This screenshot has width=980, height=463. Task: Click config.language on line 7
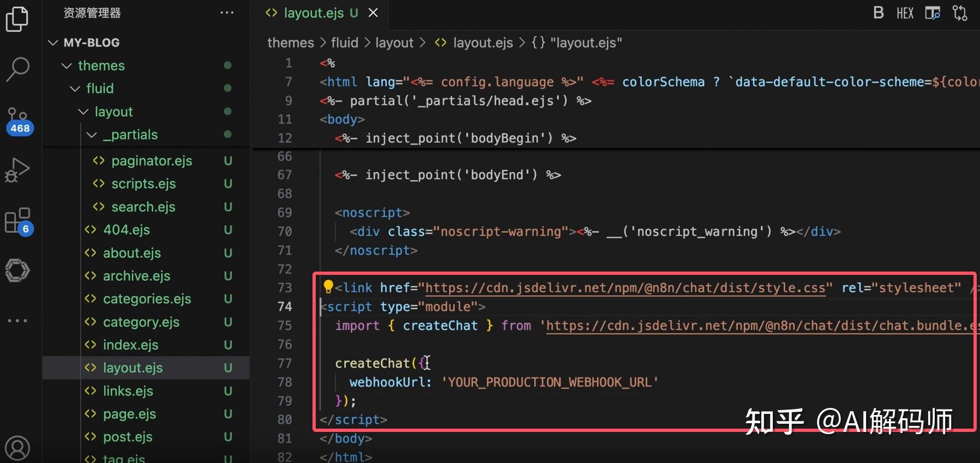pyautogui.click(x=497, y=82)
